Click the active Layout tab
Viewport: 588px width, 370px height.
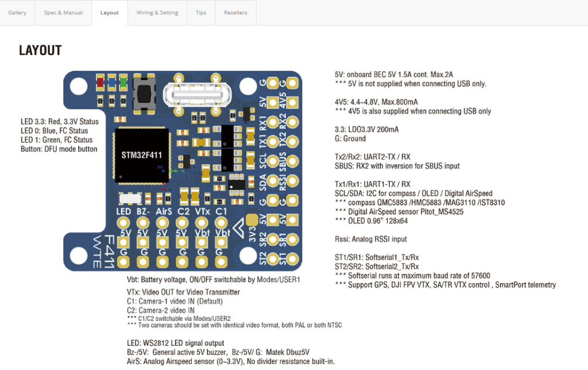pos(110,13)
